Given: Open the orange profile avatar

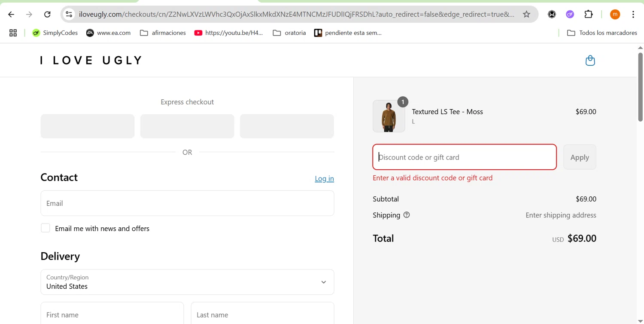Looking at the screenshot, I should pos(615,14).
